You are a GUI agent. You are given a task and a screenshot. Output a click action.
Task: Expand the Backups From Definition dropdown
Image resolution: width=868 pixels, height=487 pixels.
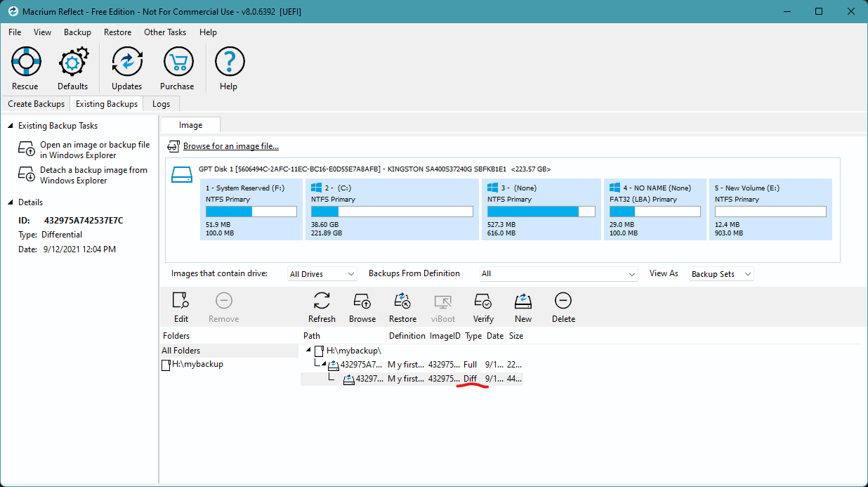pyautogui.click(x=558, y=274)
